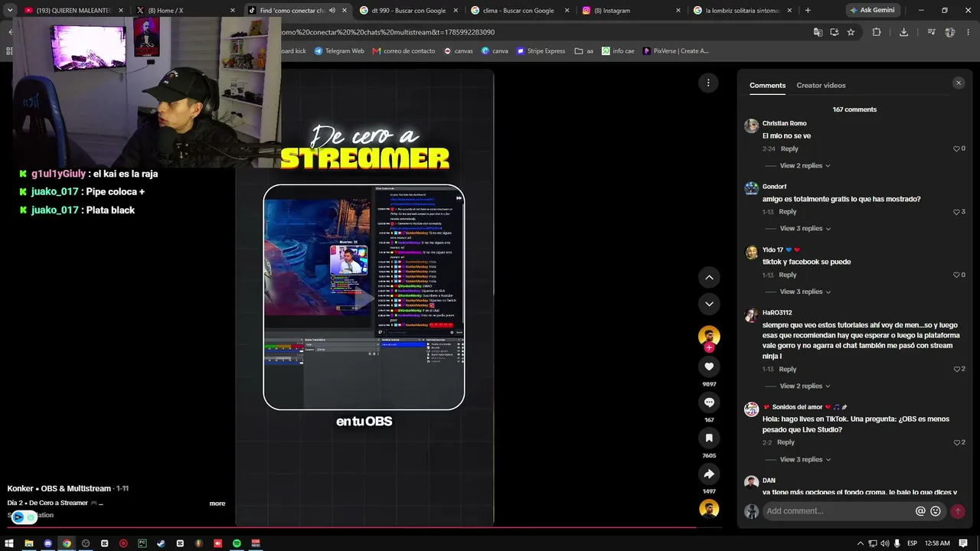Like Sonidos del amor's comment
Viewport: 980px width, 551px height.
click(956, 442)
